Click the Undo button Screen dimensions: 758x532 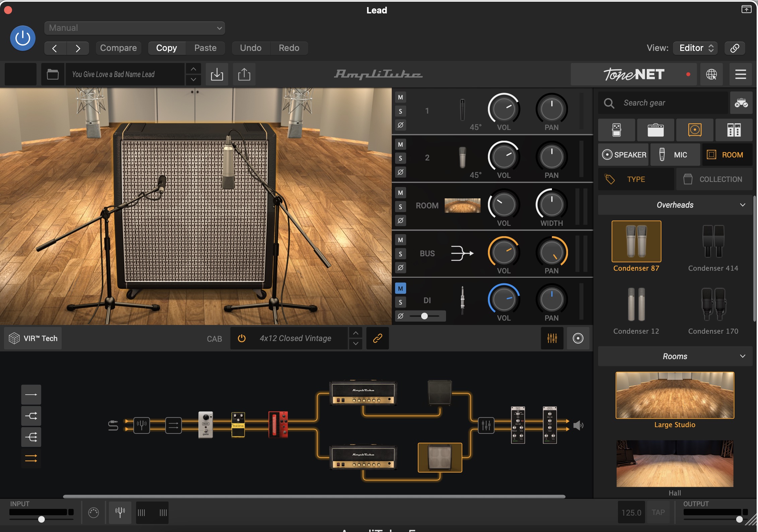(x=251, y=48)
